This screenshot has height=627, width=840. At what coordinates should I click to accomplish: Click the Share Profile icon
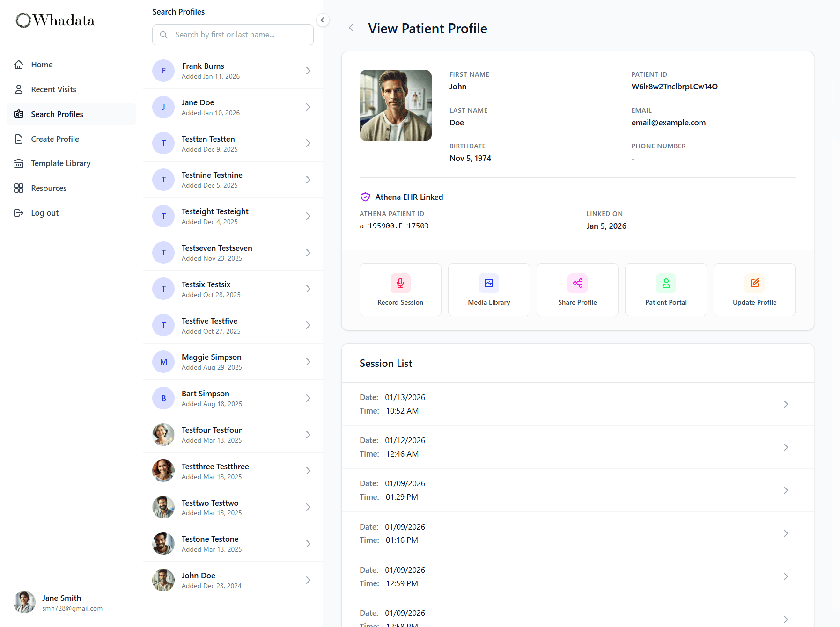pos(577,283)
